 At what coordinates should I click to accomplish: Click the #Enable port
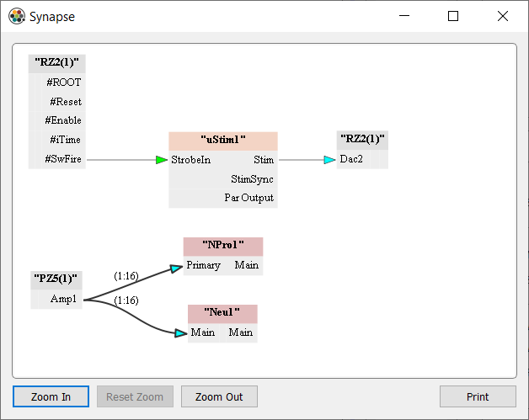pos(63,120)
